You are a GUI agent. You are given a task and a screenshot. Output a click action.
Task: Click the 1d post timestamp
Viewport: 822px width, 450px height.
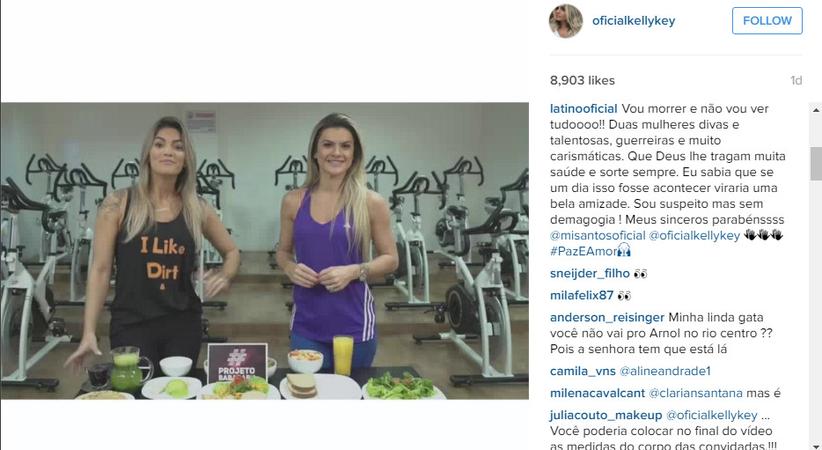click(x=796, y=80)
